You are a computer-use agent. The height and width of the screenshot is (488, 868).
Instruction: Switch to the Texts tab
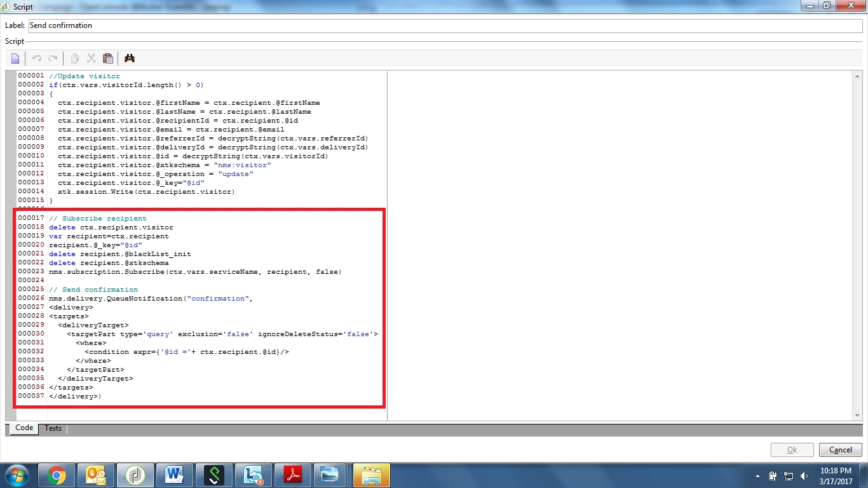(53, 428)
